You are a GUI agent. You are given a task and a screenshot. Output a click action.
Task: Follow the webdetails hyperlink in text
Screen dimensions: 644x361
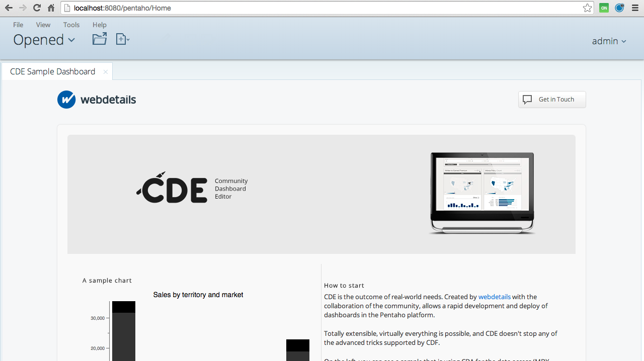pos(495,297)
